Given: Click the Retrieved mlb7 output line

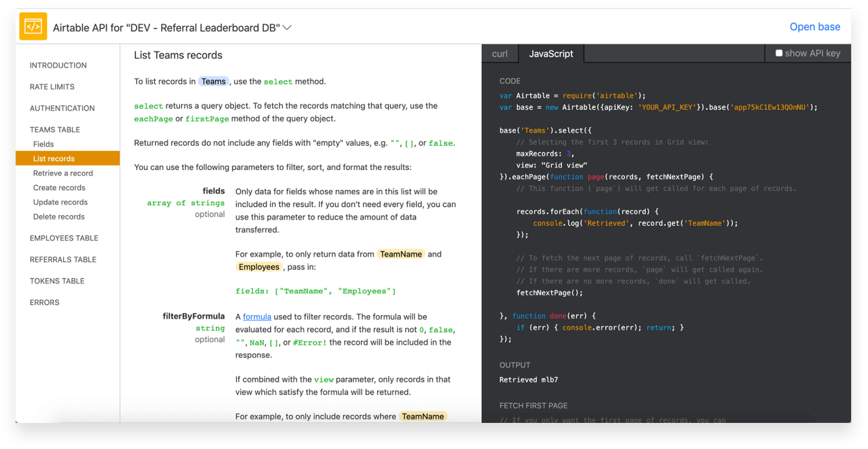Looking at the screenshot, I should point(529,380).
